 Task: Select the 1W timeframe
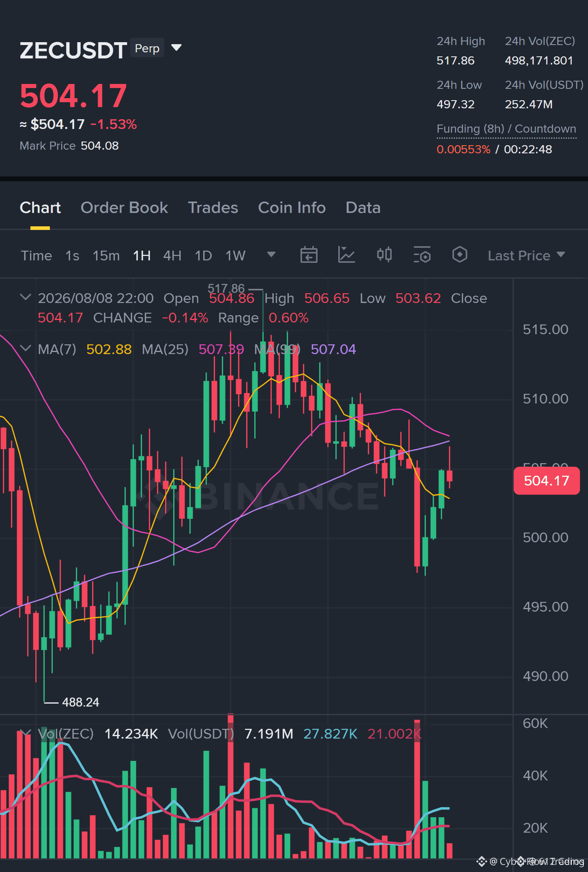[x=236, y=256]
